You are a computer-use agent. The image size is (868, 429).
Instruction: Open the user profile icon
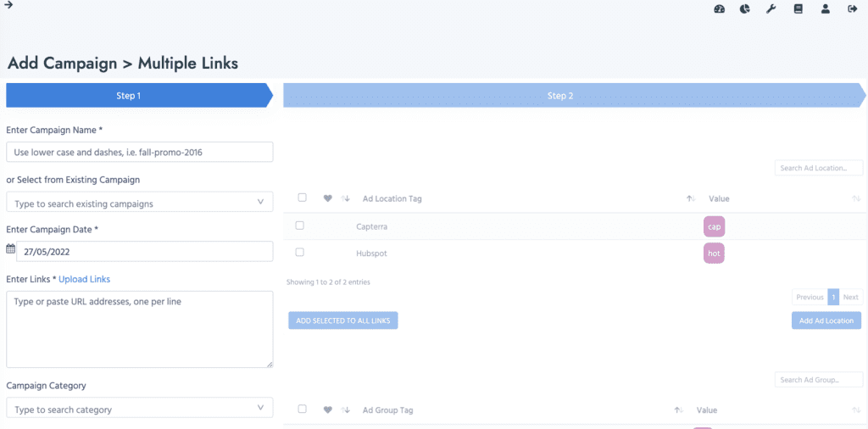point(825,9)
